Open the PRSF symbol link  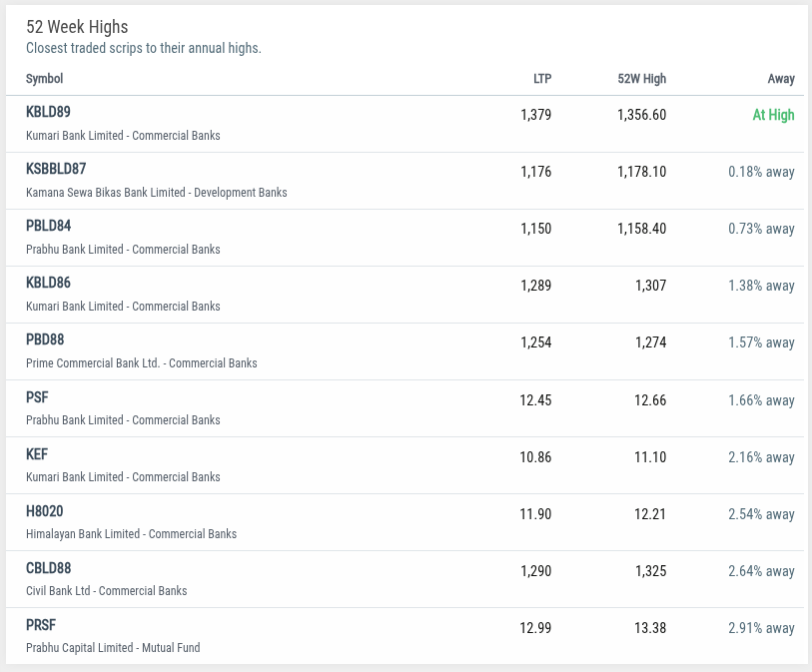[x=40, y=625]
